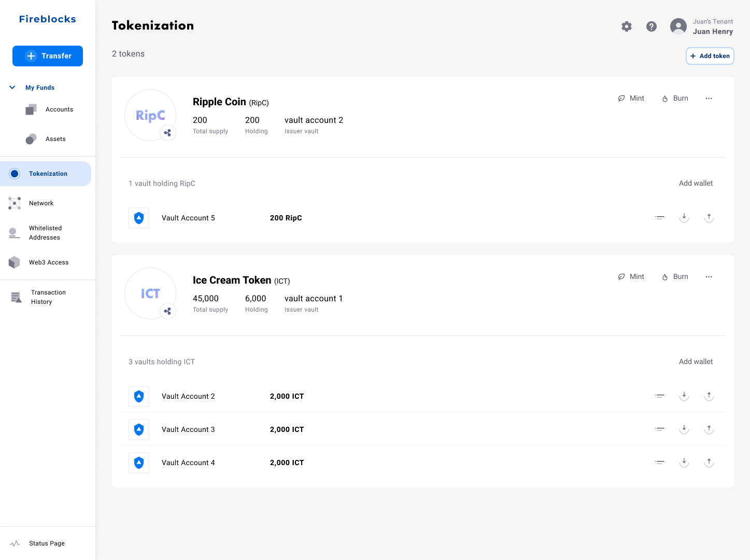This screenshot has height=560, width=750.
Task: Click the send arrow for Vault Account 2
Action: [709, 396]
